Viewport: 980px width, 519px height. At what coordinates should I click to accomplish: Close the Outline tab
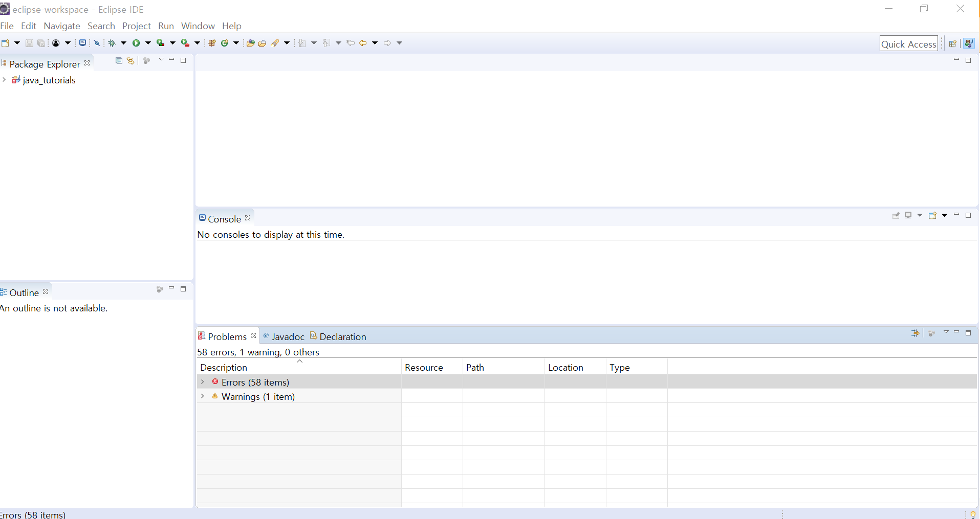pyautogui.click(x=46, y=291)
